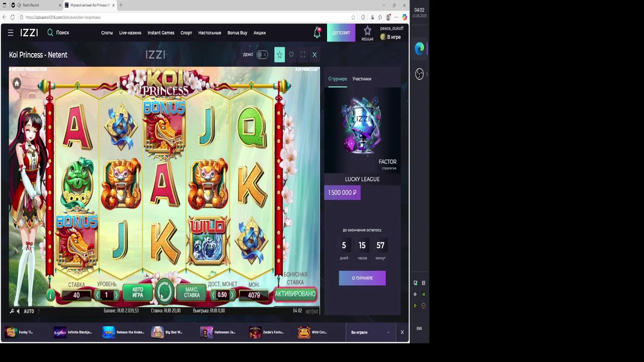This screenshot has height=362, width=644.
Task: Open Big Bad W... from recent games
Action: click(x=167, y=332)
